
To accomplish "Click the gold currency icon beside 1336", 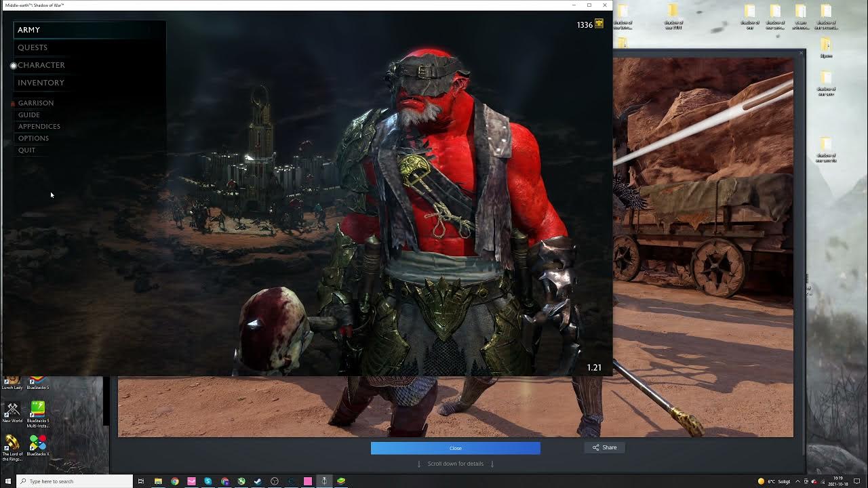I will tap(599, 24).
